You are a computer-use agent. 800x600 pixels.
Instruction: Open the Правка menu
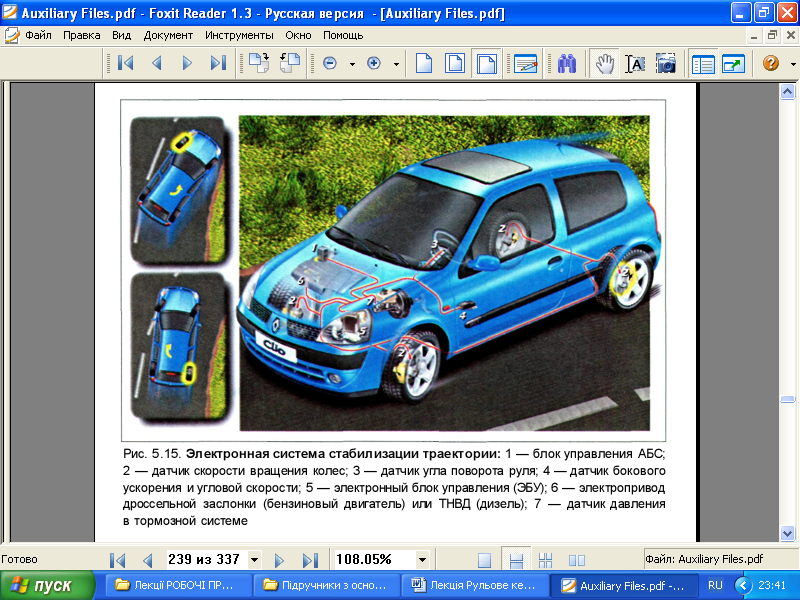82,35
